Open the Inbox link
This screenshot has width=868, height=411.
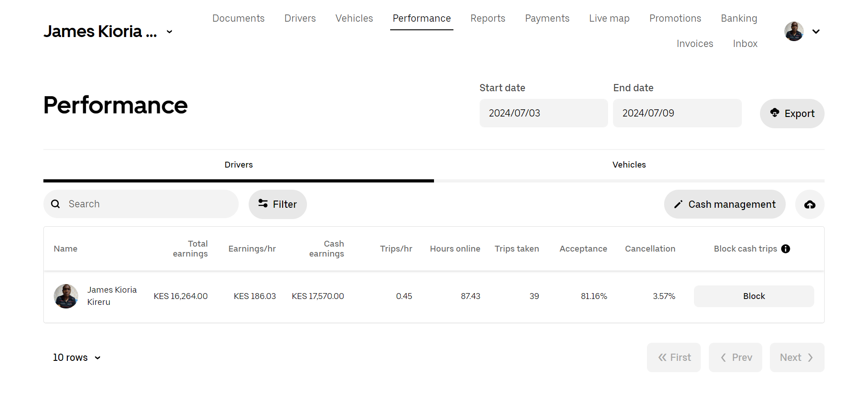[x=745, y=44]
